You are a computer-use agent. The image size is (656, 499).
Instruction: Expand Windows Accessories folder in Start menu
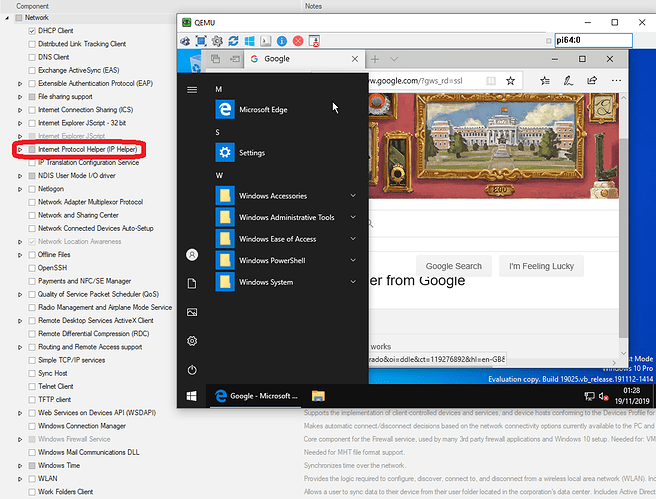[353, 196]
